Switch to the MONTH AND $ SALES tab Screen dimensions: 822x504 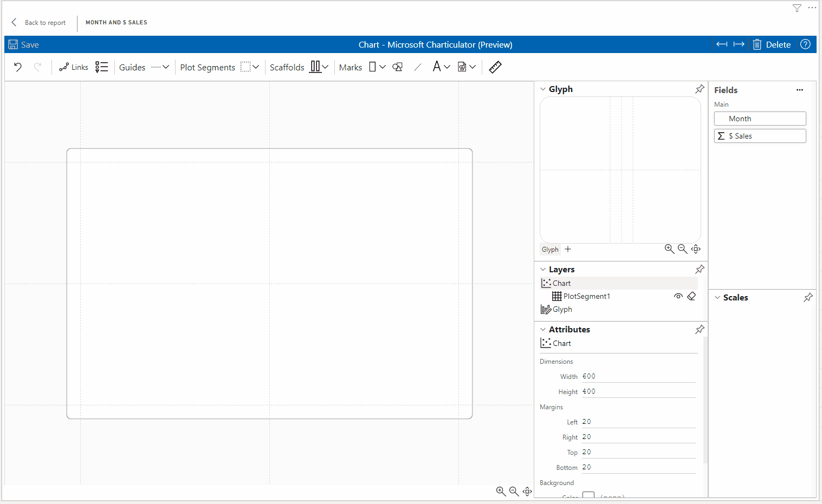(x=116, y=22)
